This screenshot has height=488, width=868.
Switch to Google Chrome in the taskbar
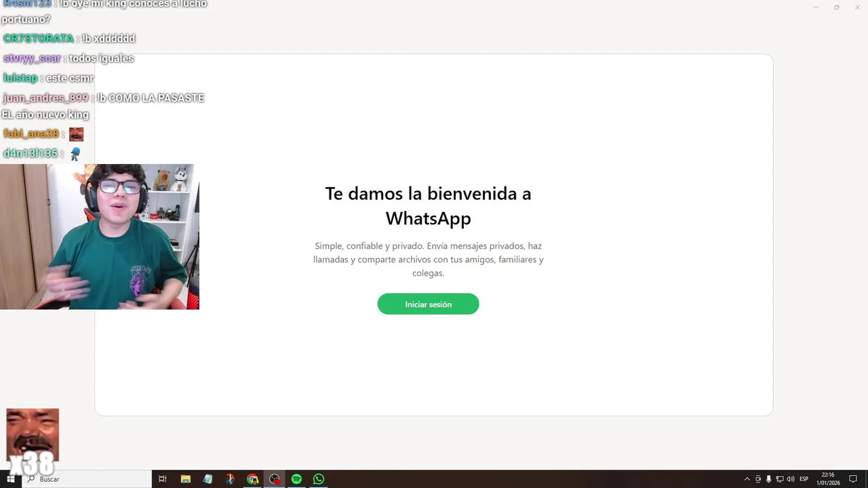[252, 479]
